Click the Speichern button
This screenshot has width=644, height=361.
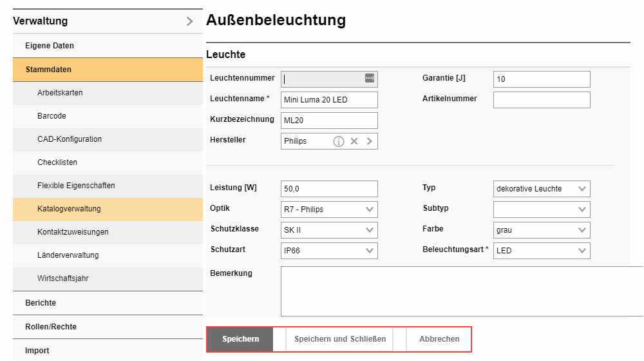click(240, 339)
